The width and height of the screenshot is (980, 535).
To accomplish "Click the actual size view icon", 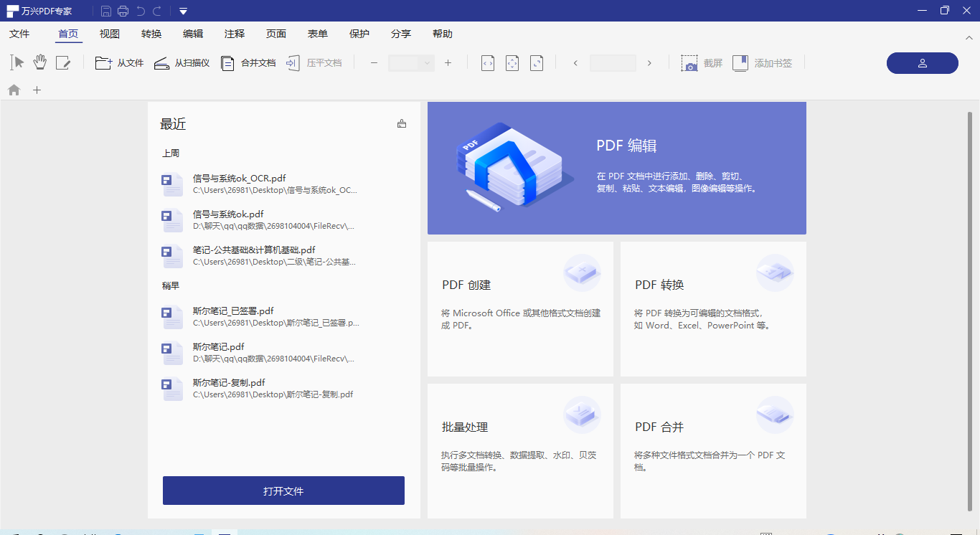I will coord(537,63).
